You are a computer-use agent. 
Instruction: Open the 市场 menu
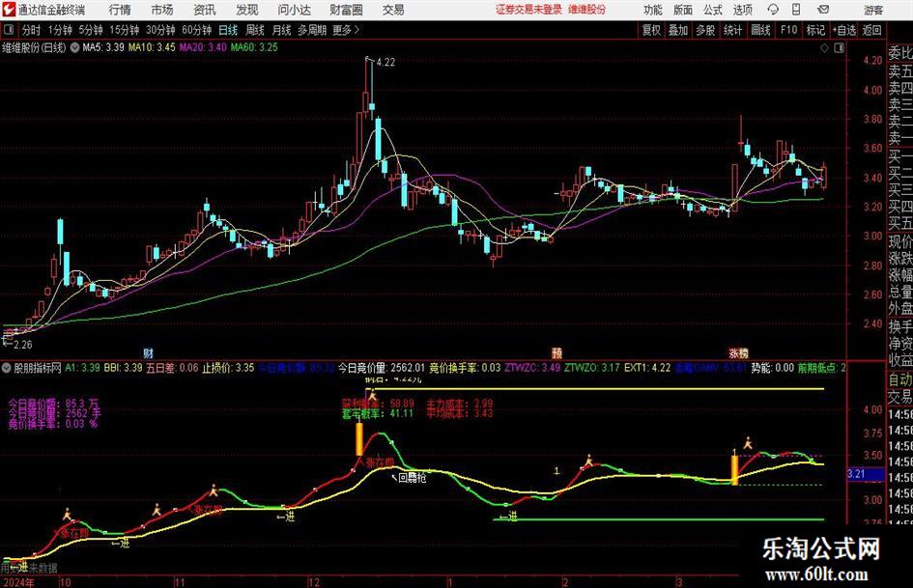(x=162, y=10)
